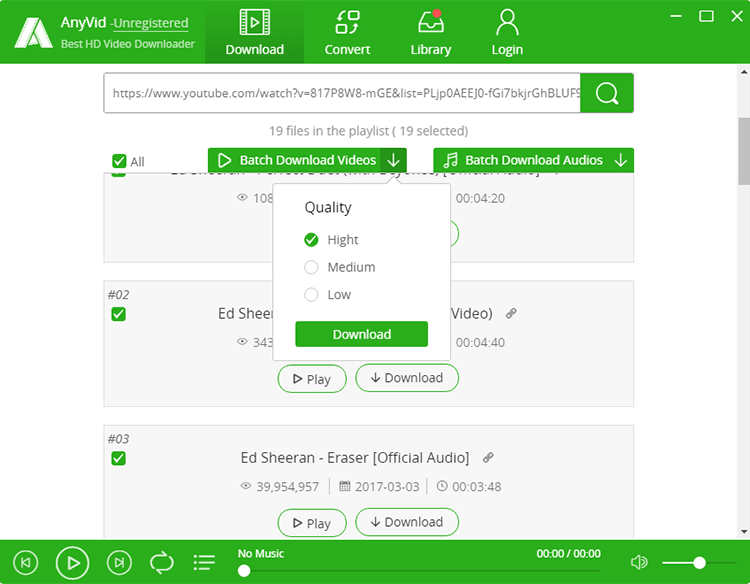Click Download in the Quality popup
Viewport: 750px width, 584px height.
(x=362, y=334)
